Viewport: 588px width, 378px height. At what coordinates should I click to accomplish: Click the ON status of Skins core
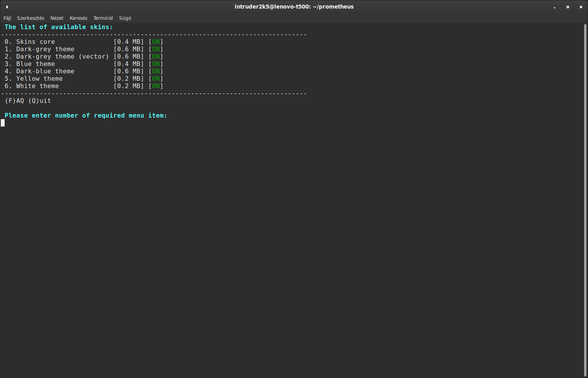point(156,42)
